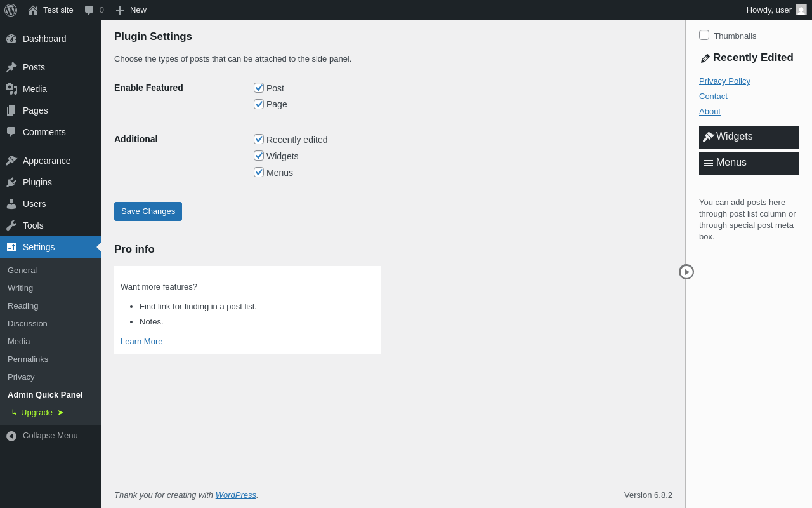Click the Test site home icon

point(33,10)
